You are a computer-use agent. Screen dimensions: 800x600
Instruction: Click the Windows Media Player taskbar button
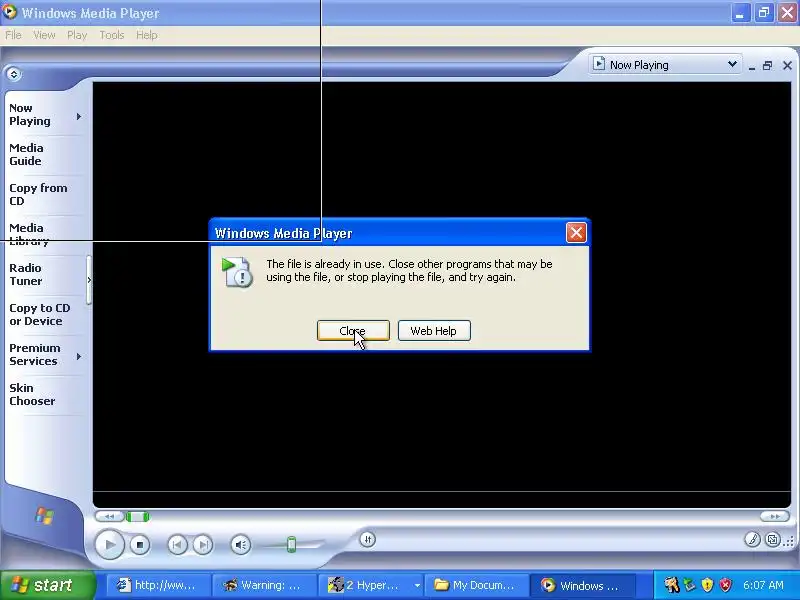click(x=582, y=585)
